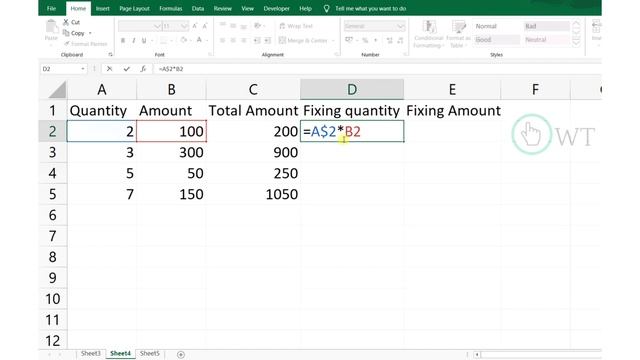The image size is (640, 360).
Task: Open the font size dropdown
Action: pyautogui.click(x=184, y=27)
